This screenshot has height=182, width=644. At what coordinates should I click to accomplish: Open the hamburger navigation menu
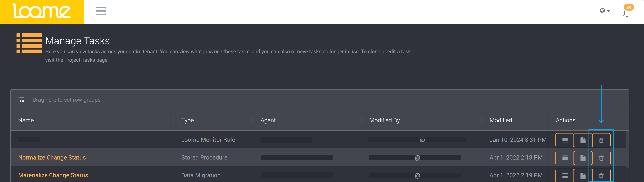101,11
